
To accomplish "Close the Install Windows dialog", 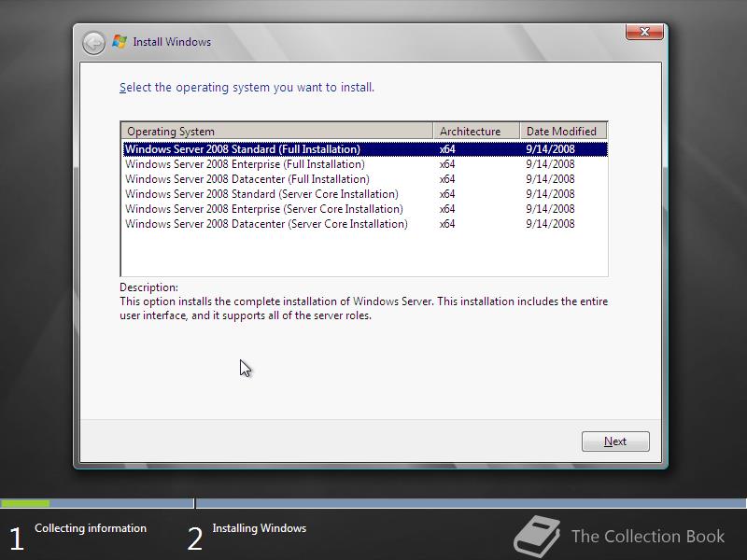I will click(644, 32).
